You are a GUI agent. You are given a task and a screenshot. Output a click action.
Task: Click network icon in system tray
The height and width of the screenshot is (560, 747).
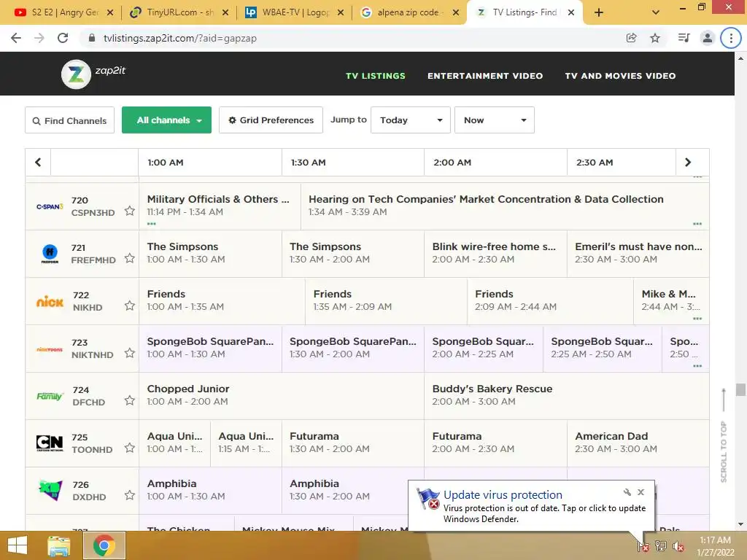(661, 546)
